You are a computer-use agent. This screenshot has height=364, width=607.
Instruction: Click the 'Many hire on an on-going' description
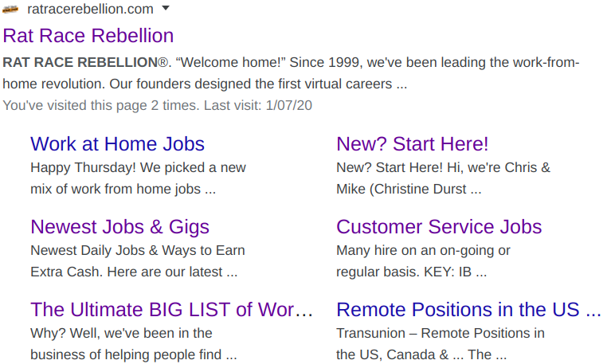coord(423,251)
